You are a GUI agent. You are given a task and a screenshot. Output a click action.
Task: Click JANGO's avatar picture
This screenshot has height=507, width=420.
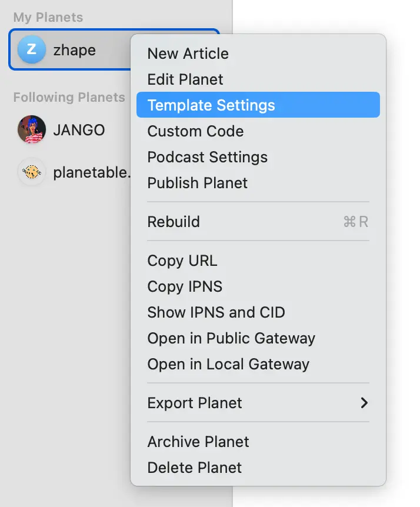click(31, 130)
